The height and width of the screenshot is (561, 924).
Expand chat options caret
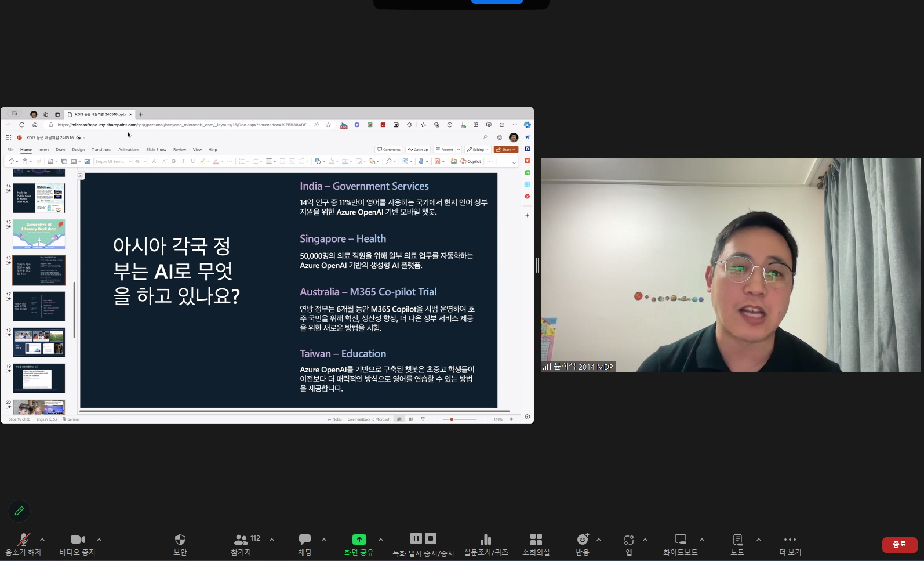coord(324,540)
